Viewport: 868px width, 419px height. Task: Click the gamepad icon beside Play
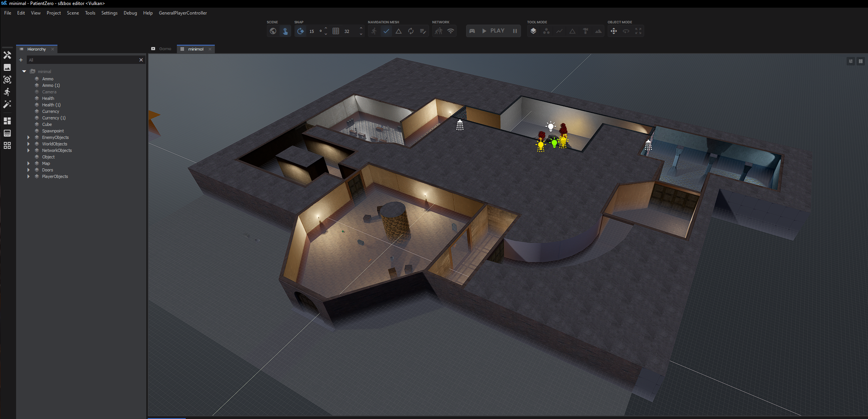472,31
